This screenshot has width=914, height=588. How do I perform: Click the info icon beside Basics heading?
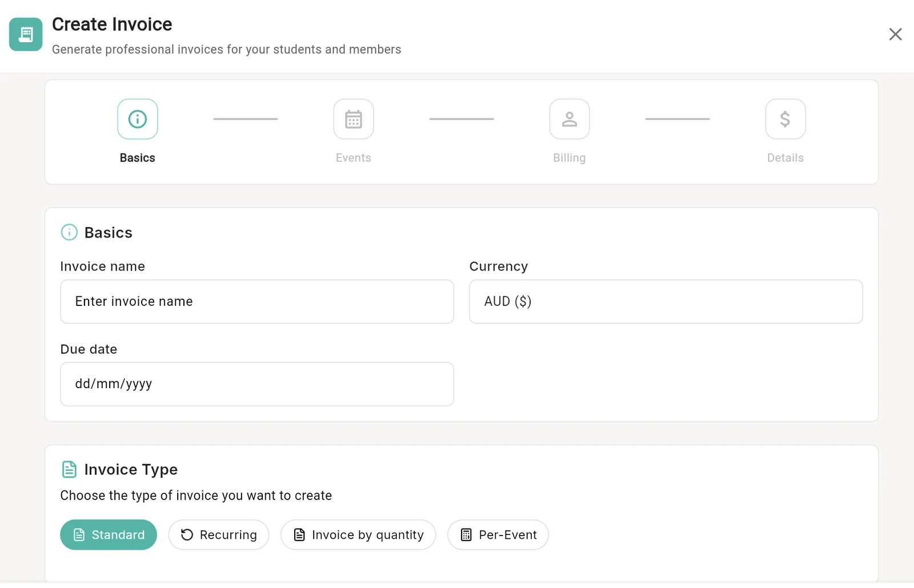[69, 232]
